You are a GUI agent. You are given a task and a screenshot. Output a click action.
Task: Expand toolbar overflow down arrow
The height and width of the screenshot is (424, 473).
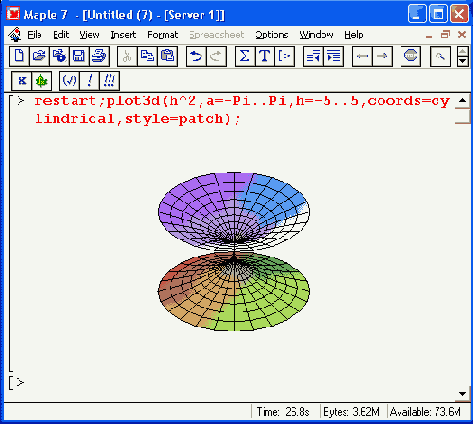click(463, 61)
